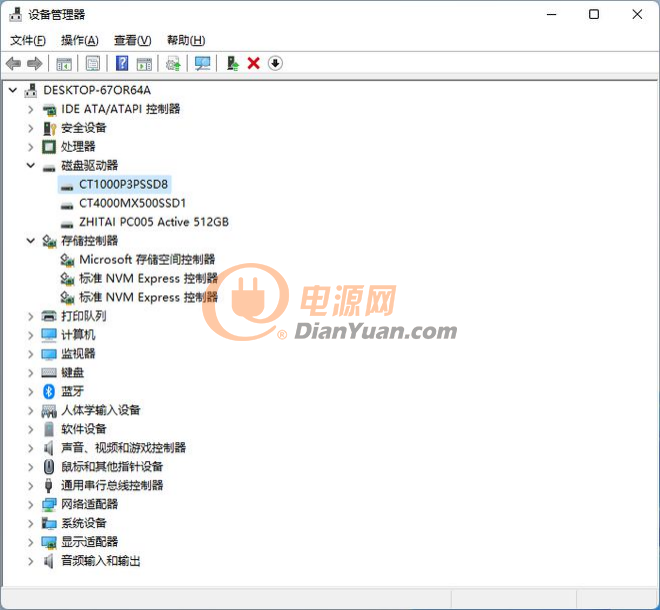Open the 文件(F) menu
Image resolution: width=660 pixels, height=610 pixels.
pos(28,40)
